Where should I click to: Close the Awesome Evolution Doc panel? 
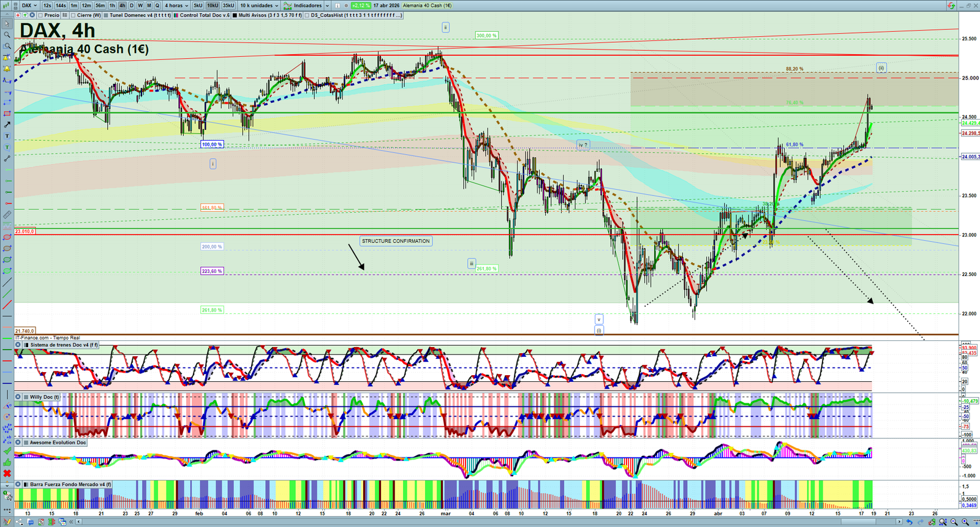pyautogui.click(x=18, y=443)
